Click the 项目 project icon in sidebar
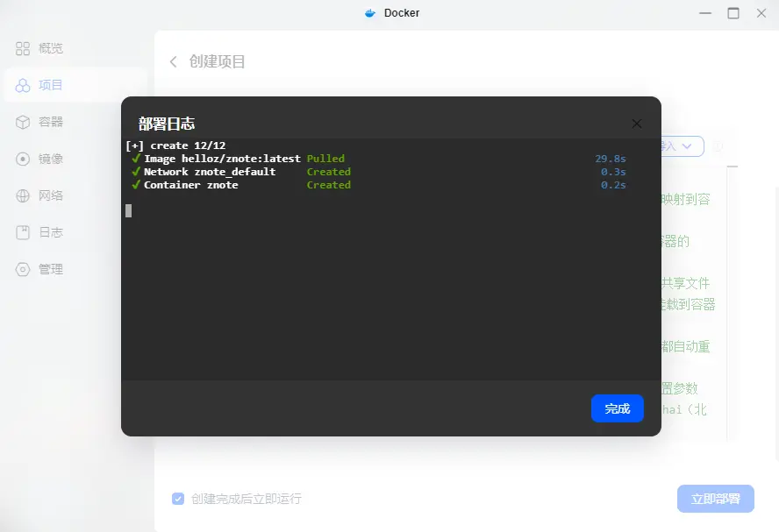Image resolution: width=779 pixels, height=532 pixels. coord(22,85)
